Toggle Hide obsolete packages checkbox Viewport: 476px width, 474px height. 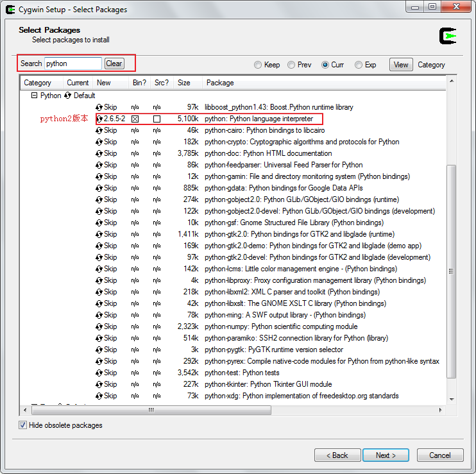[22, 425]
